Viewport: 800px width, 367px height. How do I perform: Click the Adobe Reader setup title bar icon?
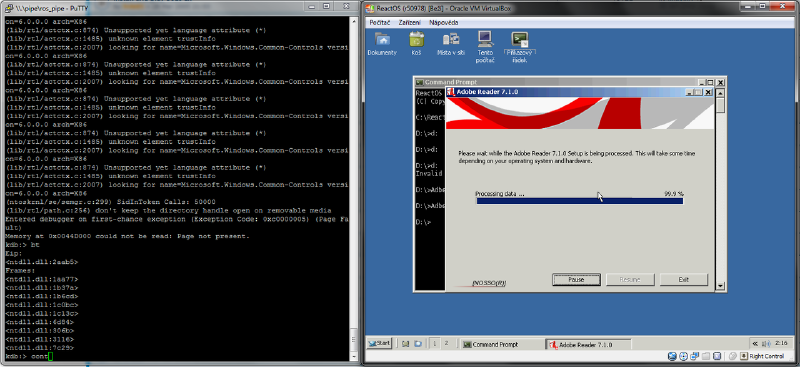[451, 92]
